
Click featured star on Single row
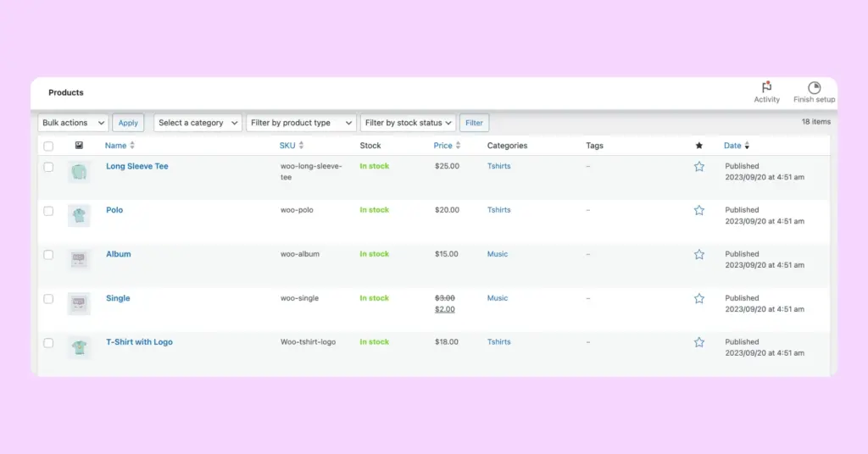click(x=699, y=298)
